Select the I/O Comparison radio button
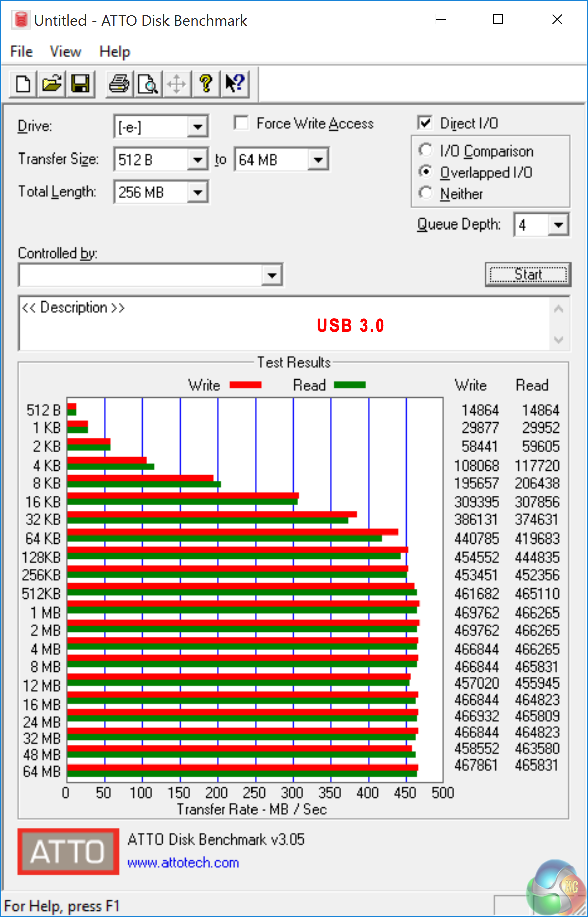This screenshot has width=588, height=917. (426, 150)
